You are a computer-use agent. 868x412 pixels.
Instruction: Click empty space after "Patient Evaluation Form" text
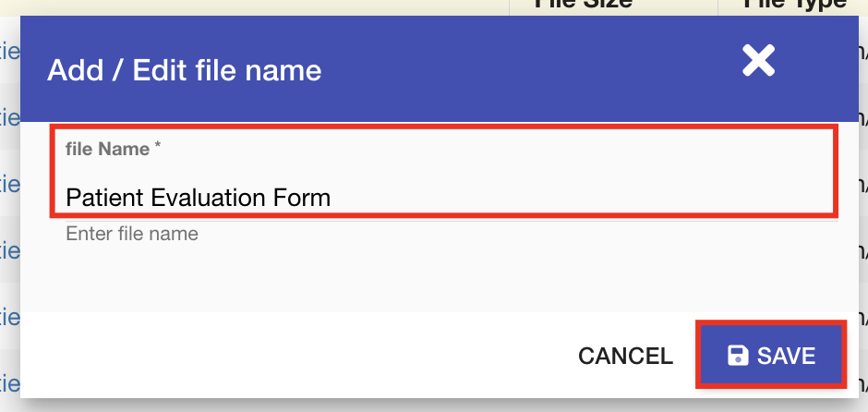(573, 197)
